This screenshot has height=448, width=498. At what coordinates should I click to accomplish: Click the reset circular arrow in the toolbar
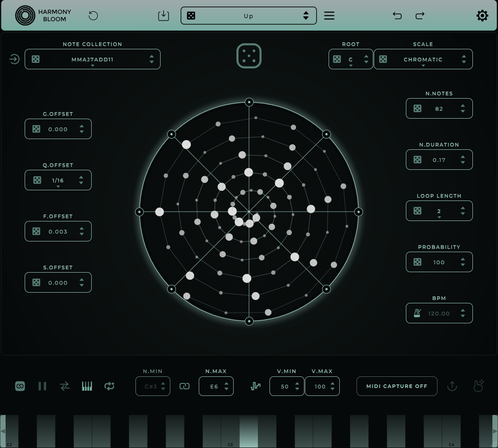(93, 15)
